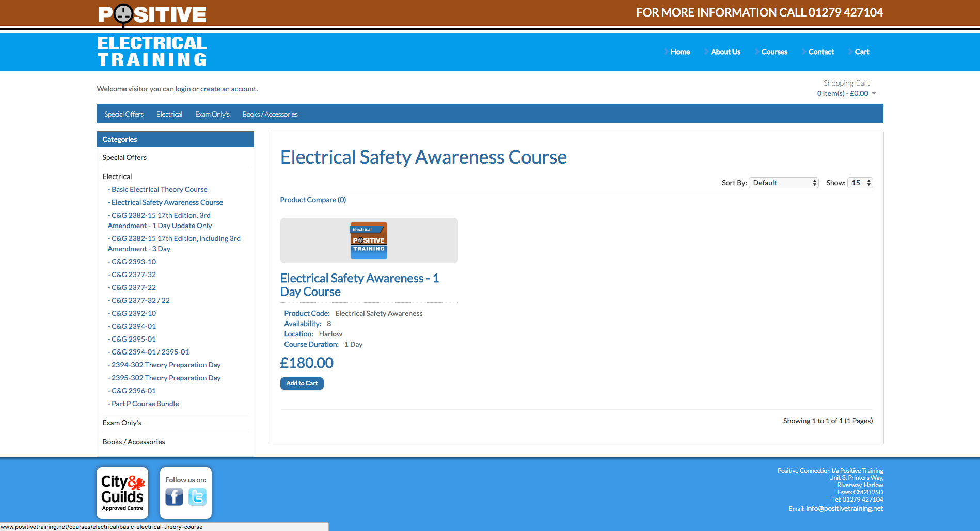Click the login link
The height and width of the screenshot is (531, 980).
183,89
